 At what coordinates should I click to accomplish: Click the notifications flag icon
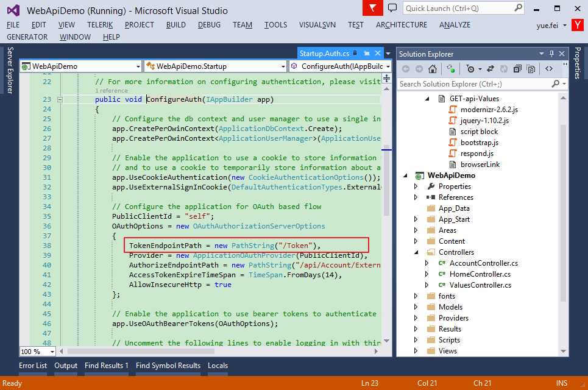pyautogui.click(x=372, y=8)
